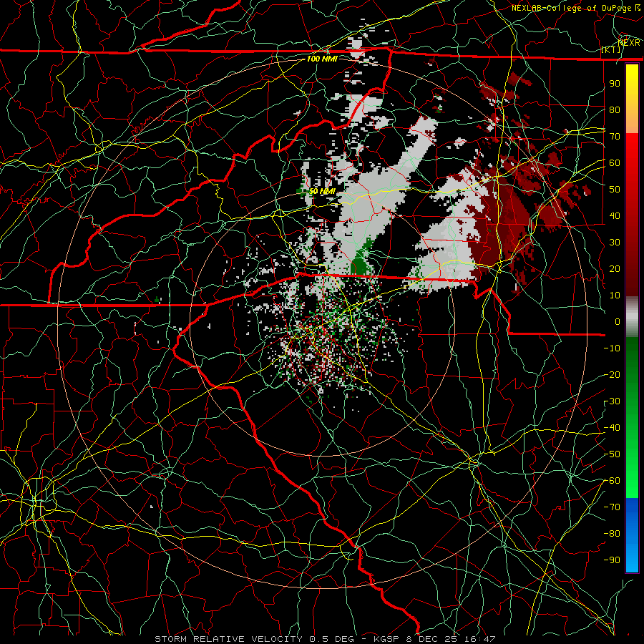Select the 0 knot scale label

pos(618,321)
